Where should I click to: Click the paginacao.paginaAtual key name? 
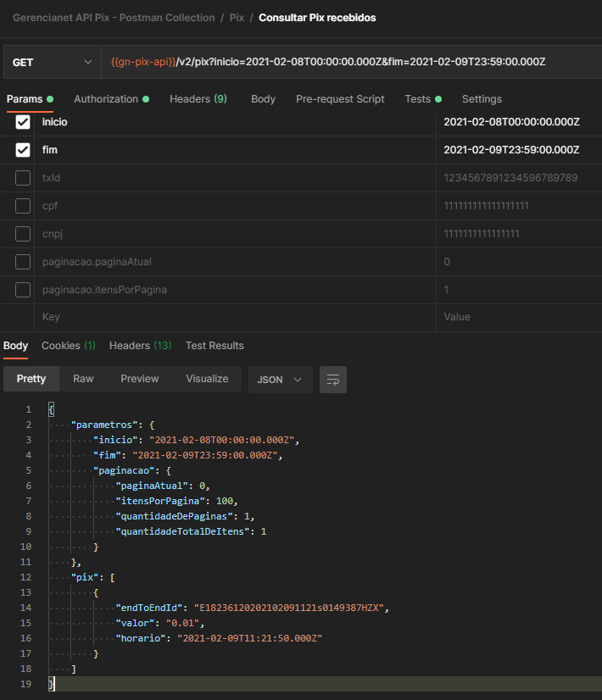(x=97, y=262)
